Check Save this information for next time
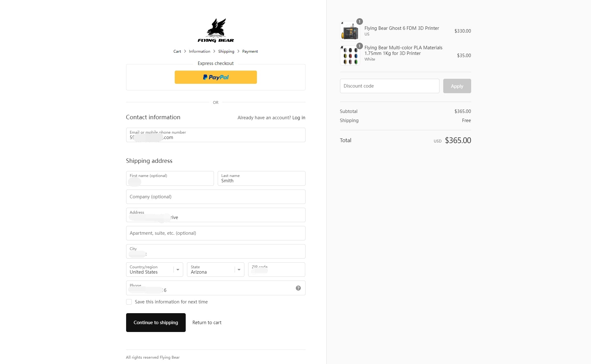The image size is (591, 364). point(129,302)
